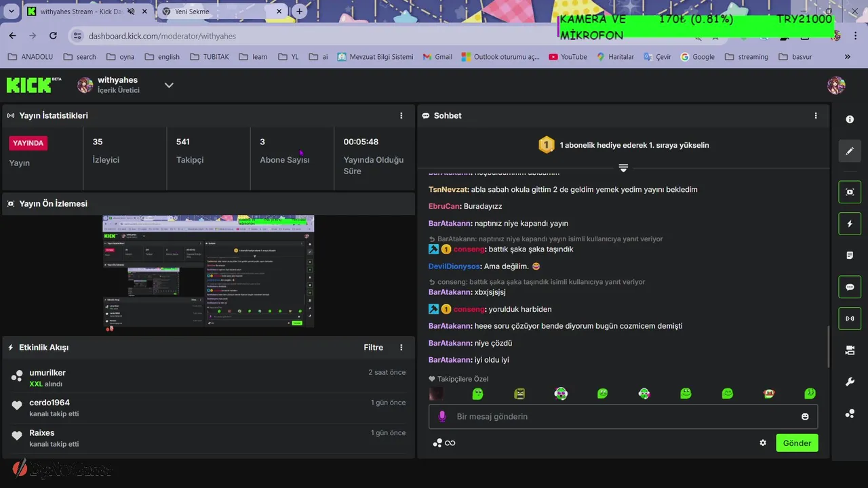
Task: Pick the angry yellow emote
Action: pos(519,393)
